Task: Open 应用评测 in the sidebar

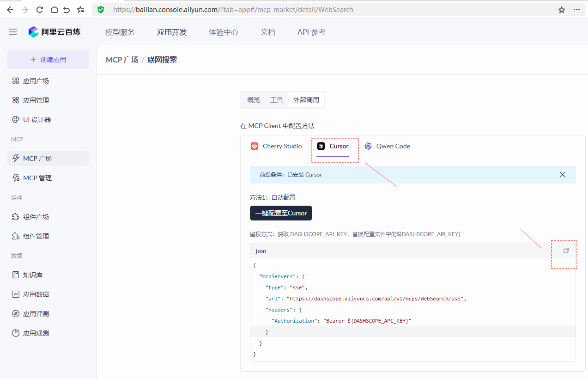Action: [48, 314]
